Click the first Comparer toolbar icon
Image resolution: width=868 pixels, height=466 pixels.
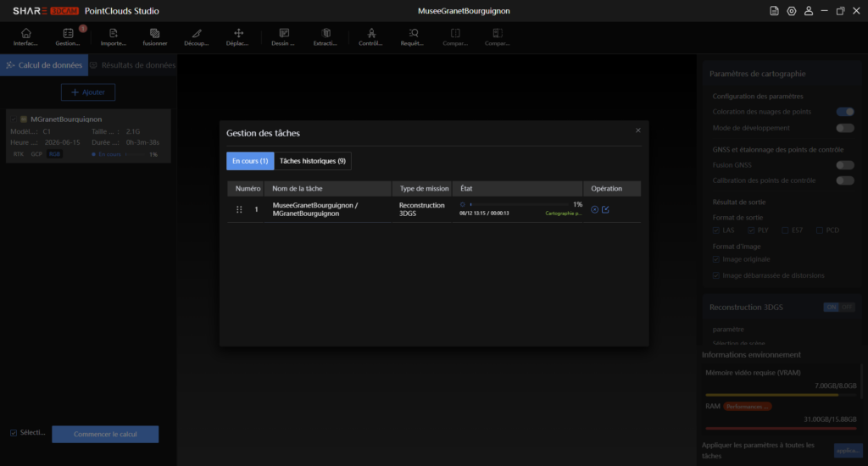click(455, 33)
